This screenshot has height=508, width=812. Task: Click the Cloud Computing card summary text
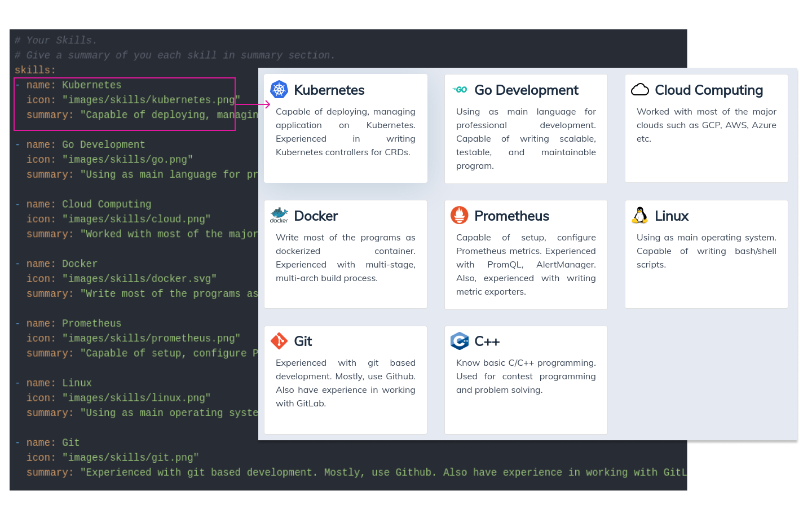[706, 125]
